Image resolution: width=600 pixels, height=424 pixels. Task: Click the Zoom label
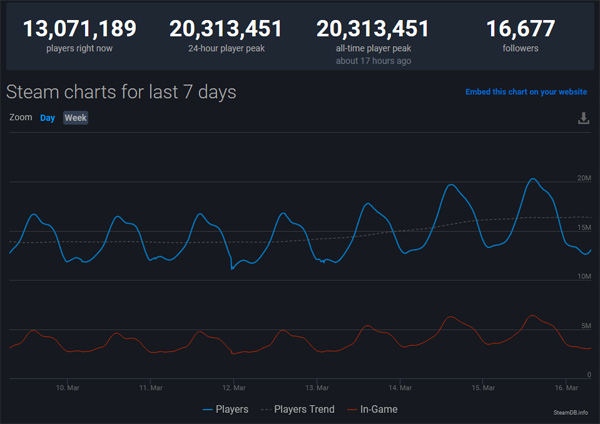(x=21, y=117)
